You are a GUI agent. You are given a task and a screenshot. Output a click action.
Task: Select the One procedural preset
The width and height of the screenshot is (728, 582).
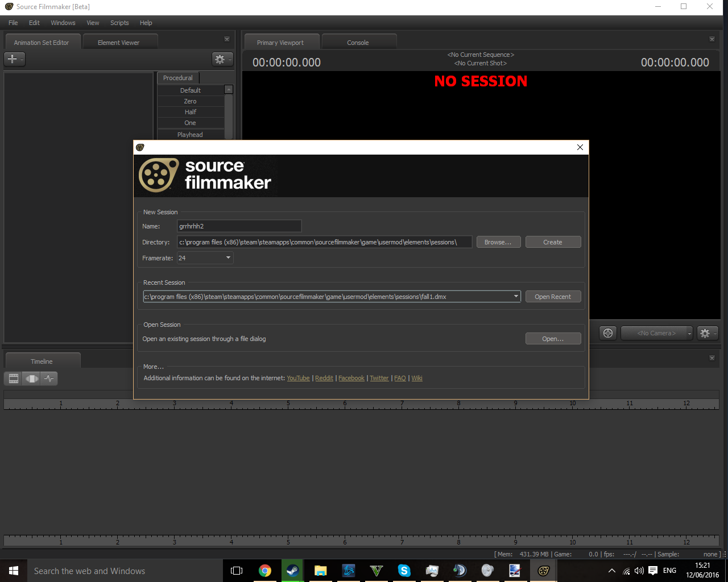pyautogui.click(x=191, y=123)
